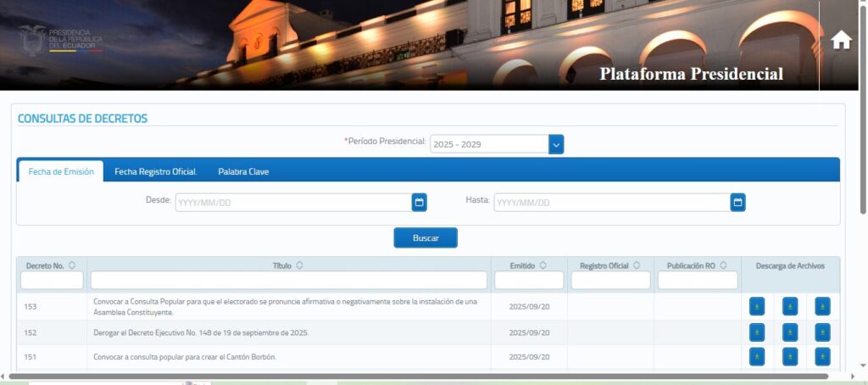Expand the Período Presidencial dropdown
This screenshot has width=868, height=385.
[x=556, y=145]
